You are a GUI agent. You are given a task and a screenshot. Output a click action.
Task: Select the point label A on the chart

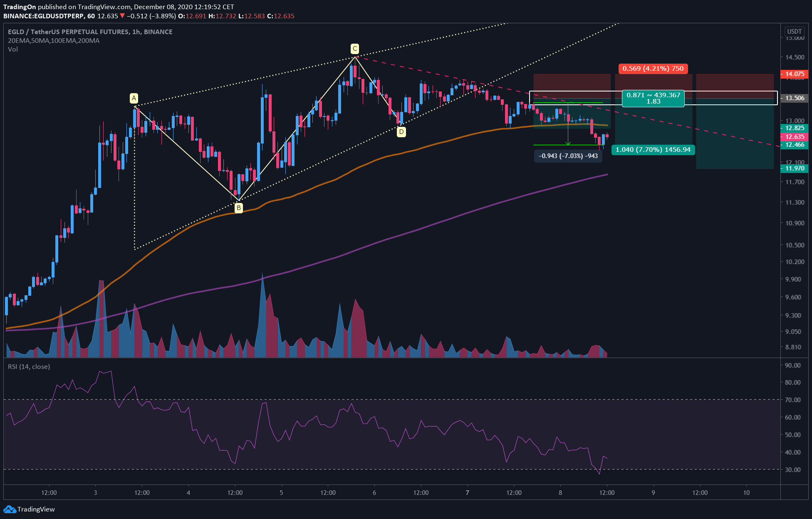tap(134, 98)
